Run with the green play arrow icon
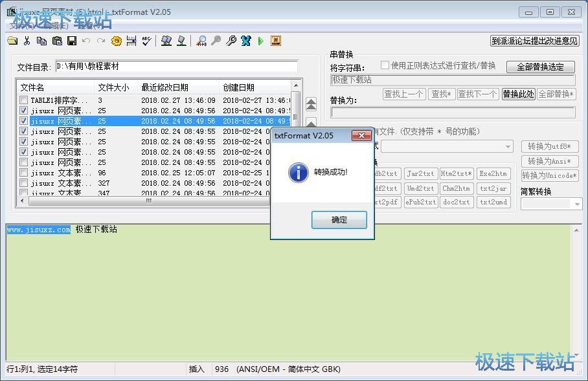 (260, 41)
